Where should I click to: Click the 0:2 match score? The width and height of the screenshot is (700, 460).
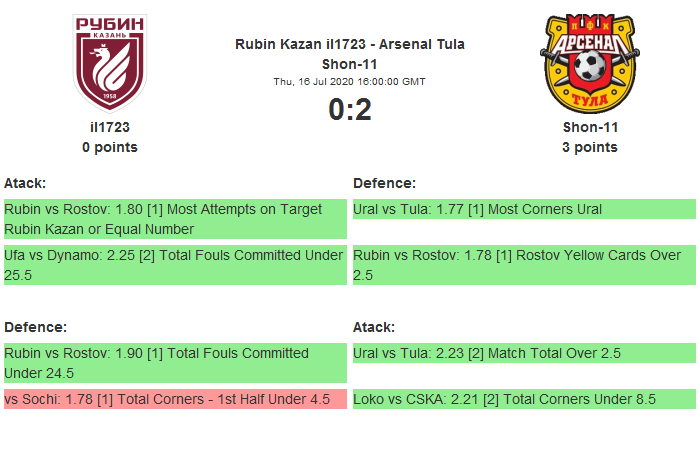(x=350, y=109)
